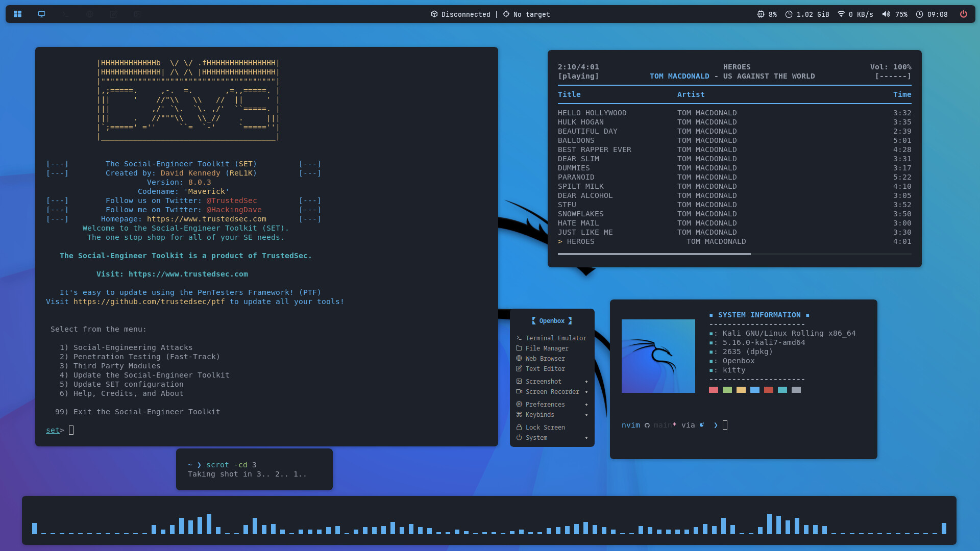Image resolution: width=980 pixels, height=551 pixels.
Task: Expand the System submenu
Action: [x=552, y=438]
